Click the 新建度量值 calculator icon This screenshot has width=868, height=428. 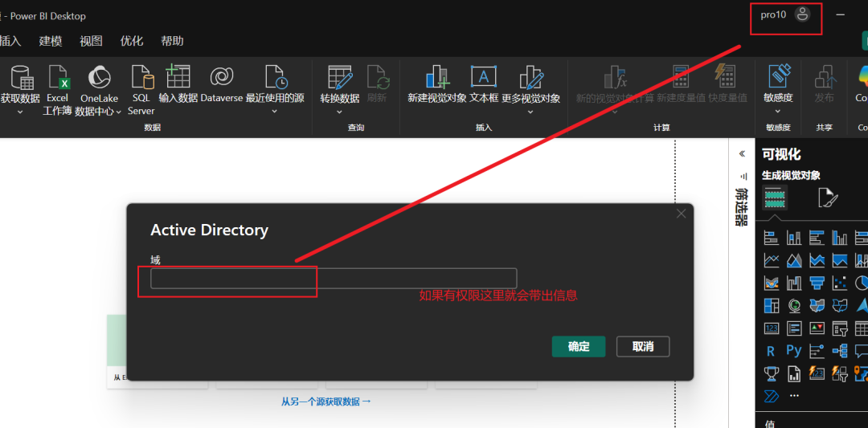click(681, 77)
